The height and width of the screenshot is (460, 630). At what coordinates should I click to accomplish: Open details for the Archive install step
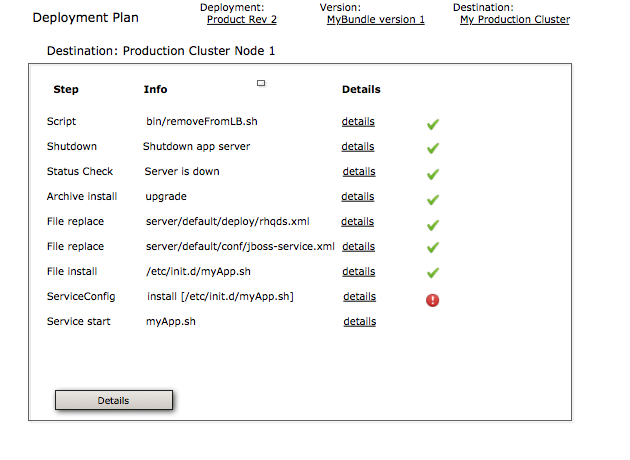coord(358,196)
